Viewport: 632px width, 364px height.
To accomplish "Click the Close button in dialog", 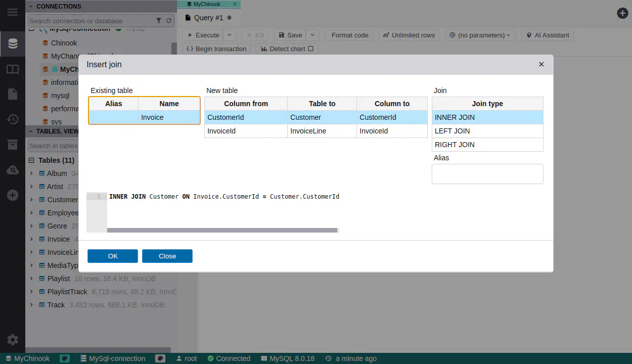I will [x=167, y=256].
